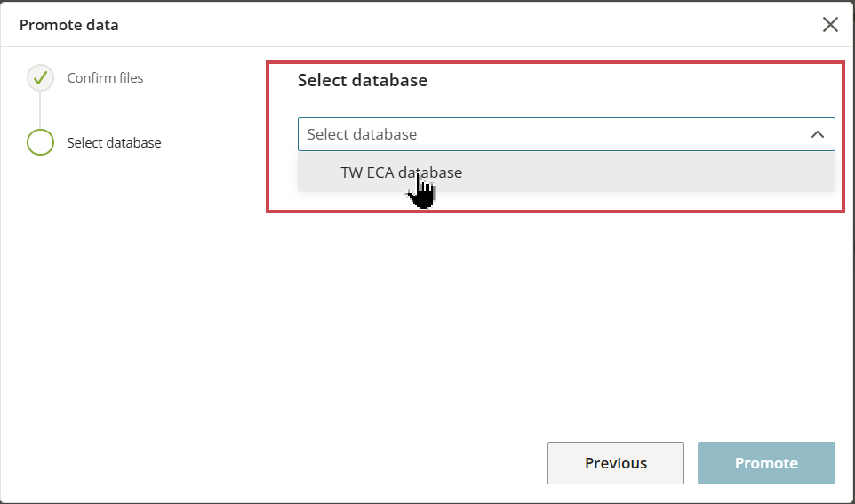Image resolution: width=855 pixels, height=504 pixels.
Task: Open the Select database combo box field
Action: pos(566,134)
